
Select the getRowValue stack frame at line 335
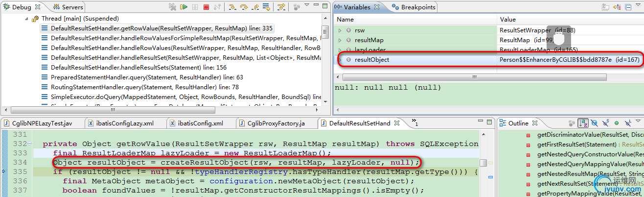click(157, 28)
